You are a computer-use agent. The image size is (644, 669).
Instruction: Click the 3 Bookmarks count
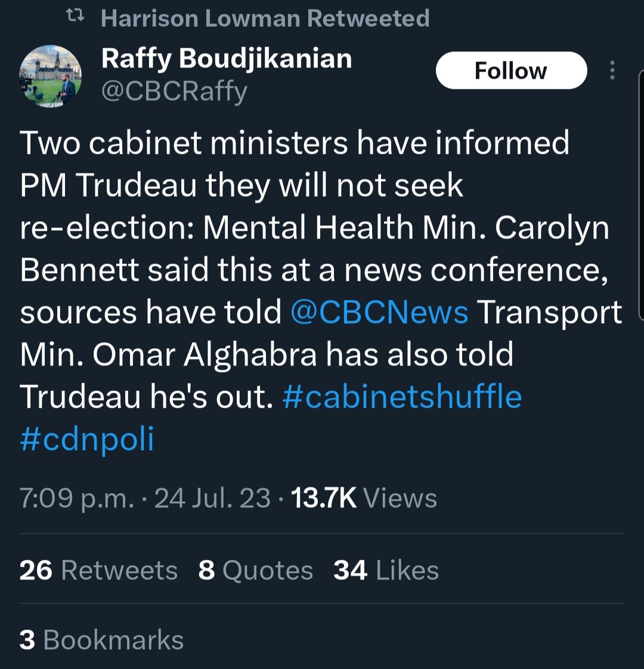pos(101,640)
